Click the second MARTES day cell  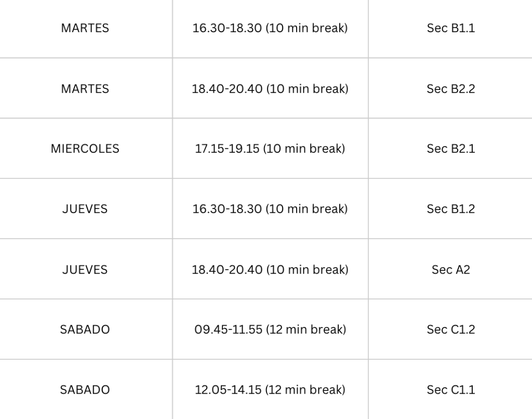tap(85, 88)
